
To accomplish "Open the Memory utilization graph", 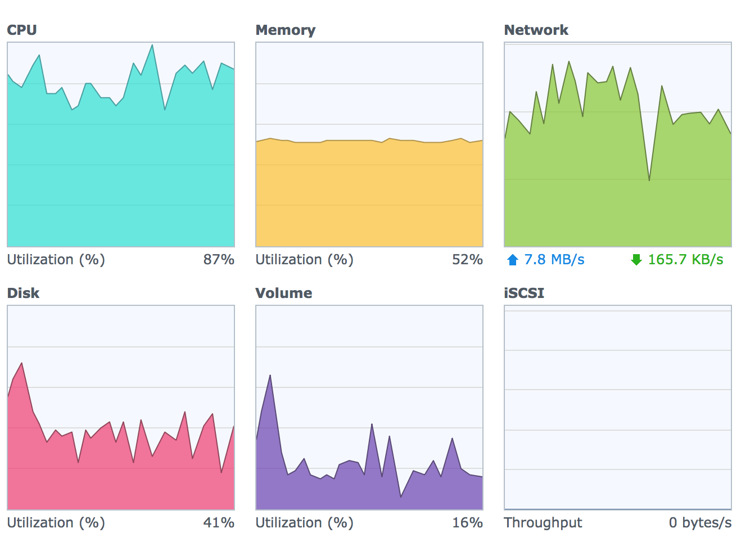I will click(x=369, y=144).
